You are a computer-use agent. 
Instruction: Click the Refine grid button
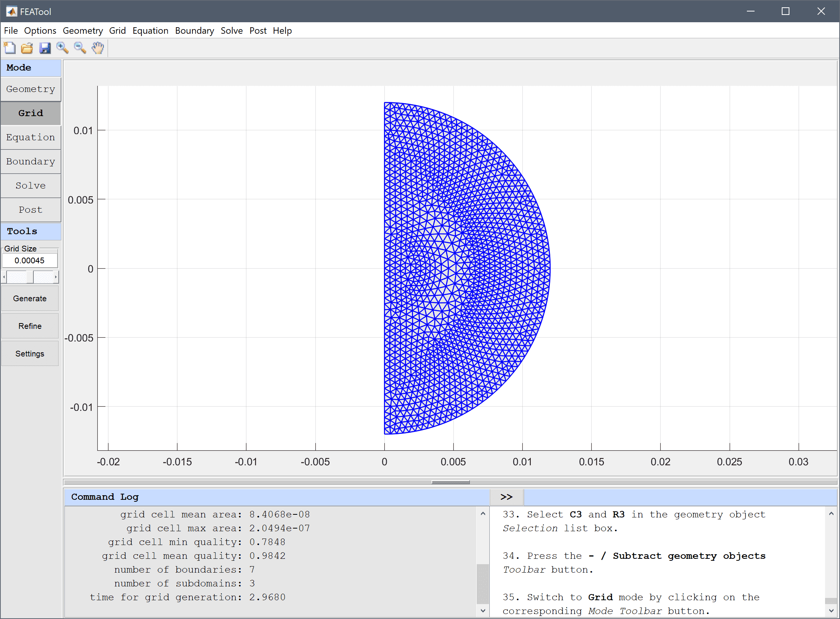tap(30, 326)
